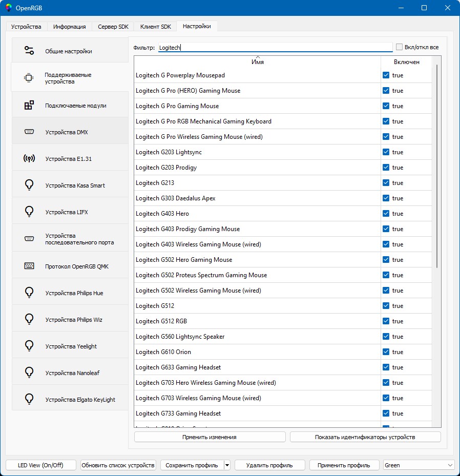Click the Supported devices chip icon

click(29, 78)
